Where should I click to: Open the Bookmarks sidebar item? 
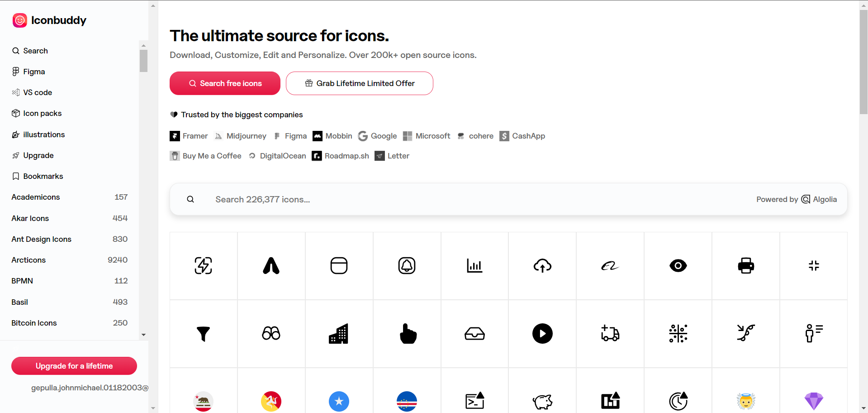tap(43, 176)
